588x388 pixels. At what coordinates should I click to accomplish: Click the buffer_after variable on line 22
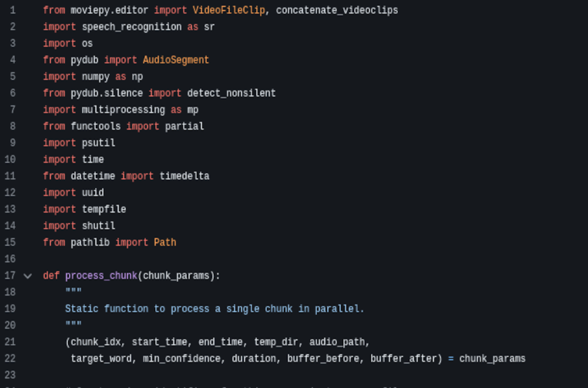point(403,359)
